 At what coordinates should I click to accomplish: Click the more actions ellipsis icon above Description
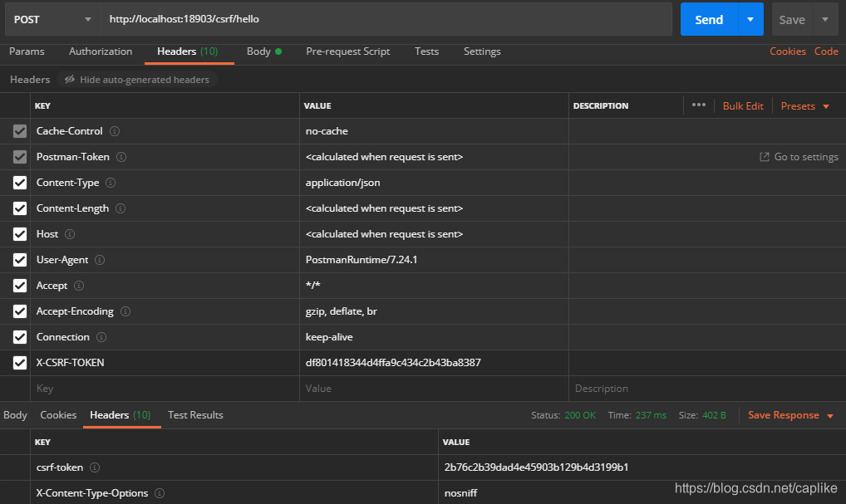(x=698, y=105)
